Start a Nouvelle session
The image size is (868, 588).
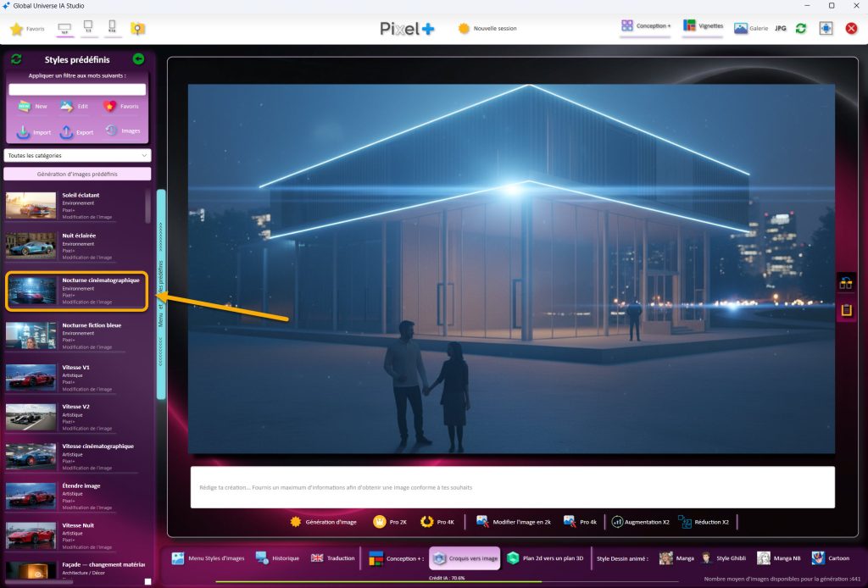tap(487, 28)
